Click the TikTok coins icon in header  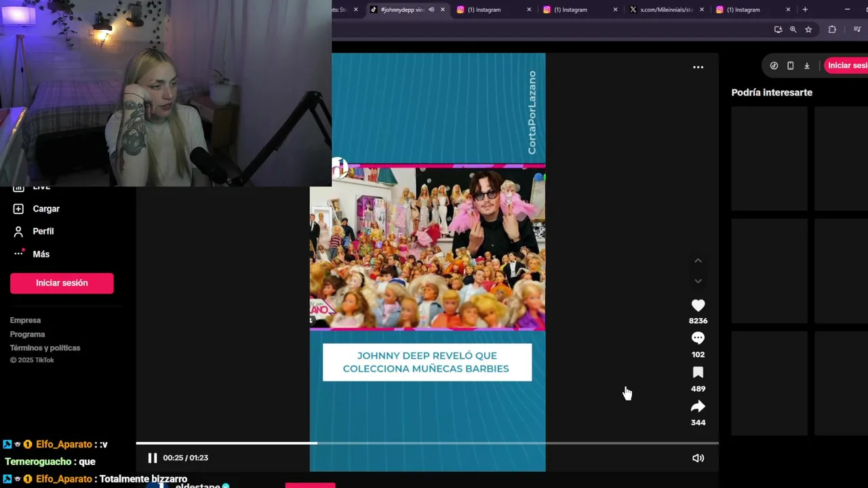(x=774, y=66)
